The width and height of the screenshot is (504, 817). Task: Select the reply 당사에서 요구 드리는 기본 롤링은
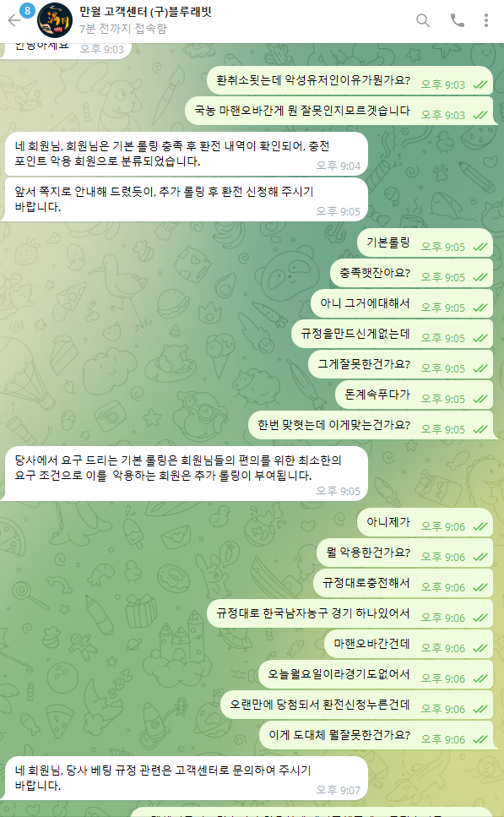click(x=187, y=474)
